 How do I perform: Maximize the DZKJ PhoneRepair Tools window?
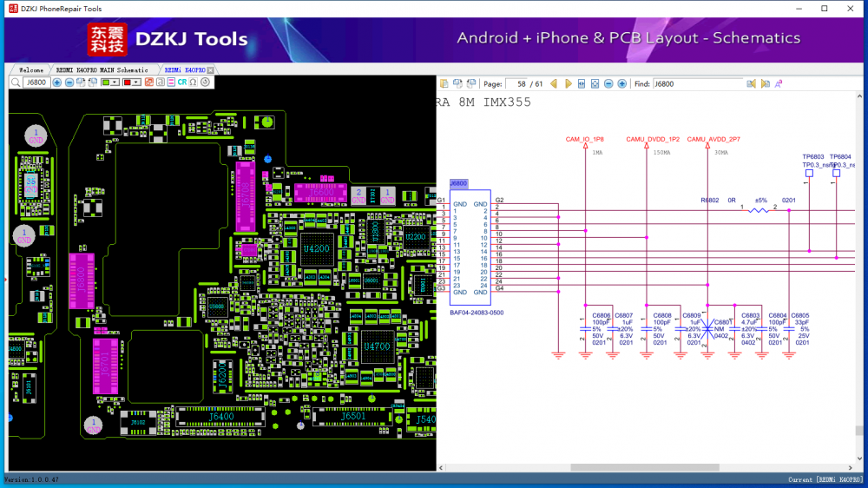pos(825,9)
